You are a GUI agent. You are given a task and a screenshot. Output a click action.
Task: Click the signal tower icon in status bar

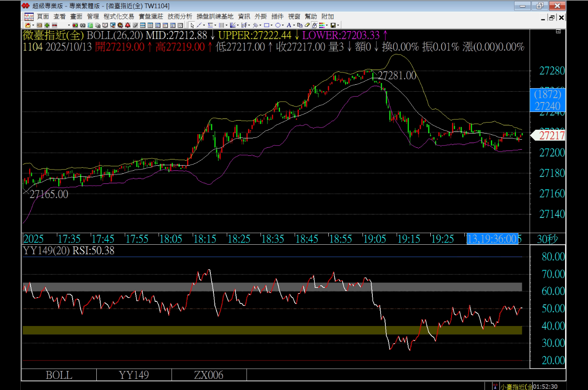495,386
